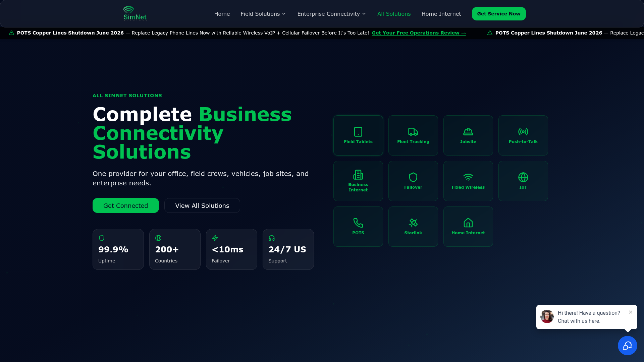Open the Home Internet house tile

(468, 227)
